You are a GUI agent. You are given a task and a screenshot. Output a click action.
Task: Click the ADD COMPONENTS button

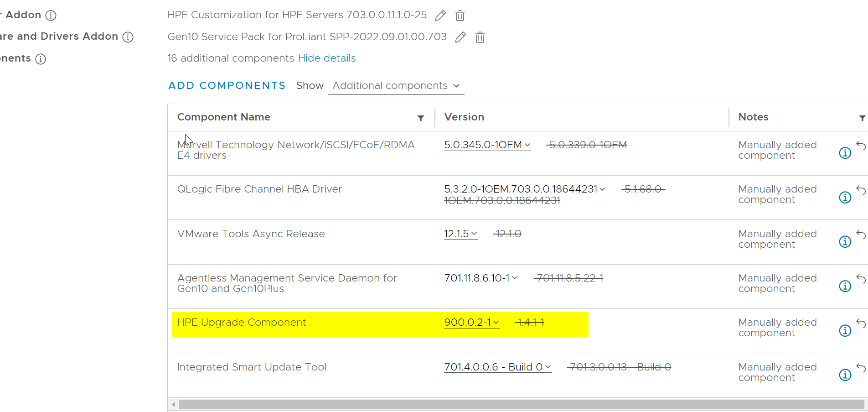(x=227, y=86)
